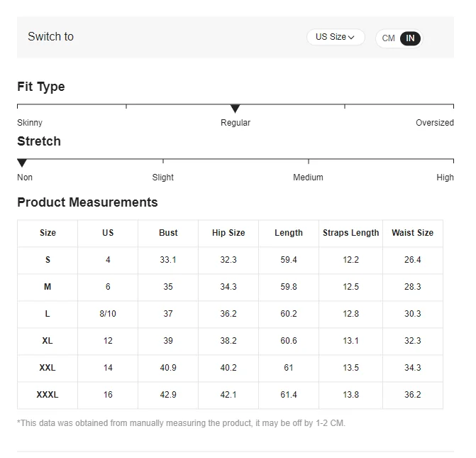Click the Skinny fit label
This screenshot has height=458, width=476.
click(x=30, y=123)
